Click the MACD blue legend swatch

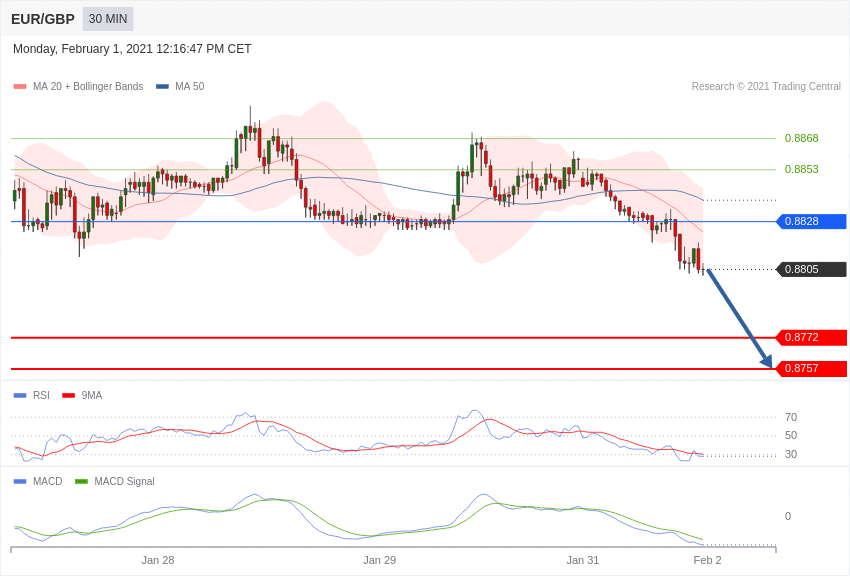point(20,482)
